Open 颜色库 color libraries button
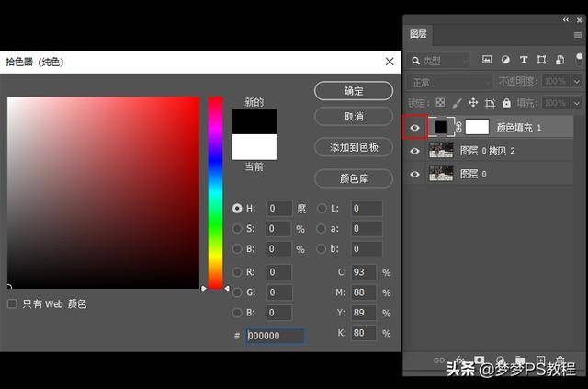Viewport: 588px width, 389px height. tap(354, 178)
